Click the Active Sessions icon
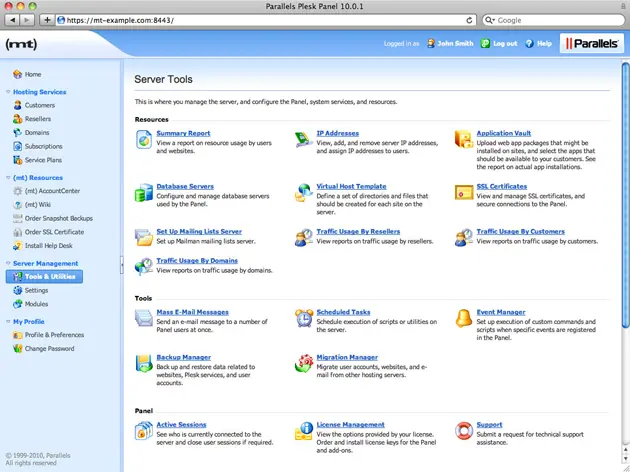The image size is (630, 472). pos(144,431)
